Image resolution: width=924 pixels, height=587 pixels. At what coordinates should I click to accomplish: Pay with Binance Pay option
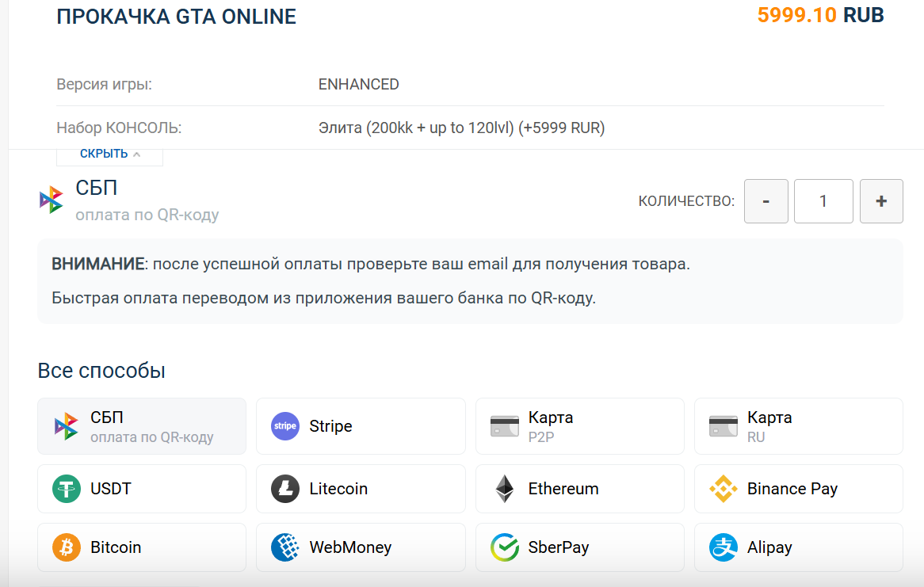click(799, 489)
